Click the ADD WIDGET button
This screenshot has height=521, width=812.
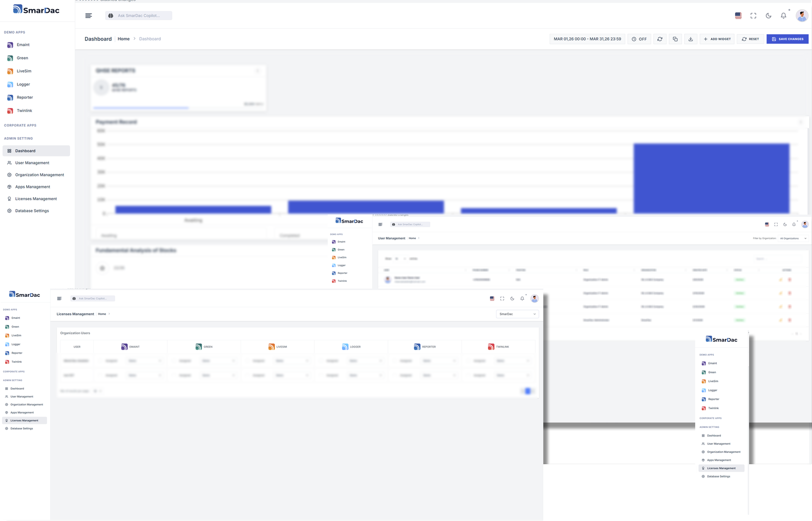(x=717, y=39)
